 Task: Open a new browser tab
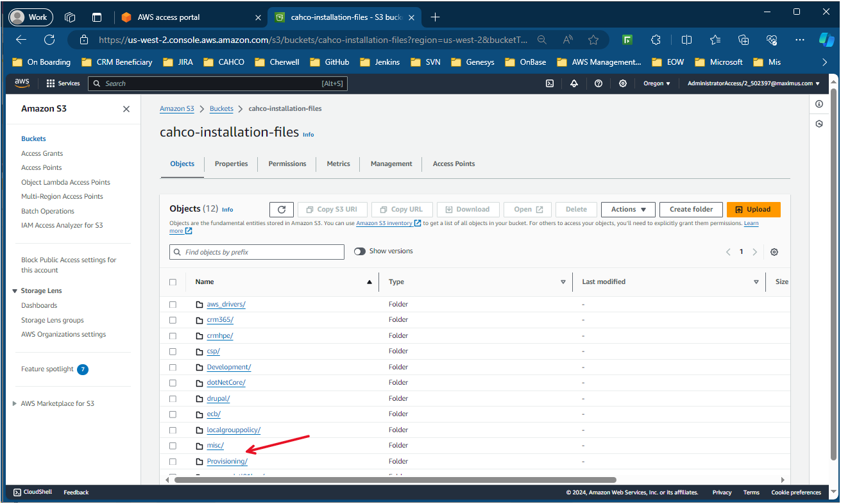pyautogui.click(x=436, y=17)
